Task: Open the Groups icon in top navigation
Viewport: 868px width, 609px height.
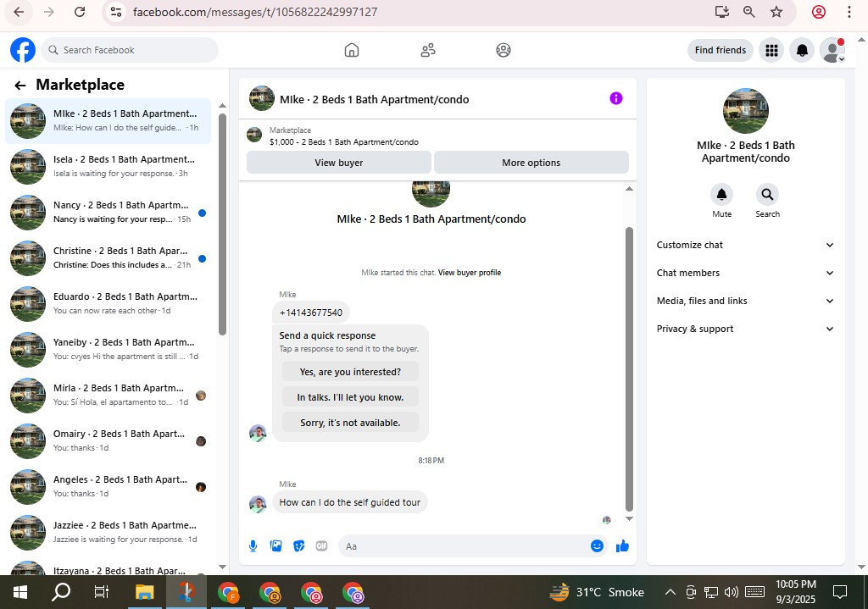Action: tap(504, 50)
